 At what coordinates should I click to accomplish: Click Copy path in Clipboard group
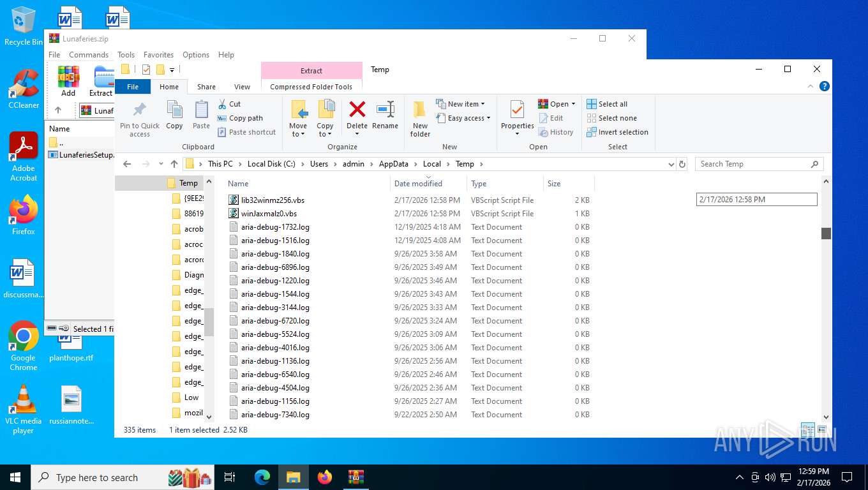click(x=240, y=118)
